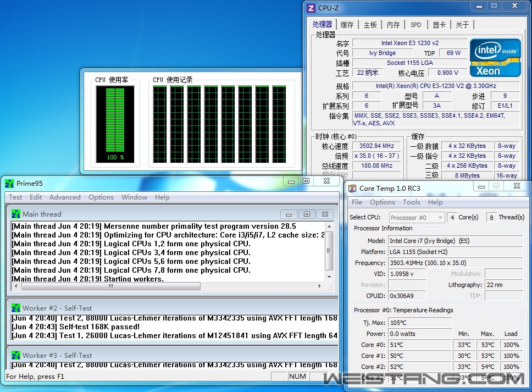Image resolution: width=532 pixels, height=392 pixels.
Task: Click the 三级 cache value 8 MBytes
Action: [467, 175]
